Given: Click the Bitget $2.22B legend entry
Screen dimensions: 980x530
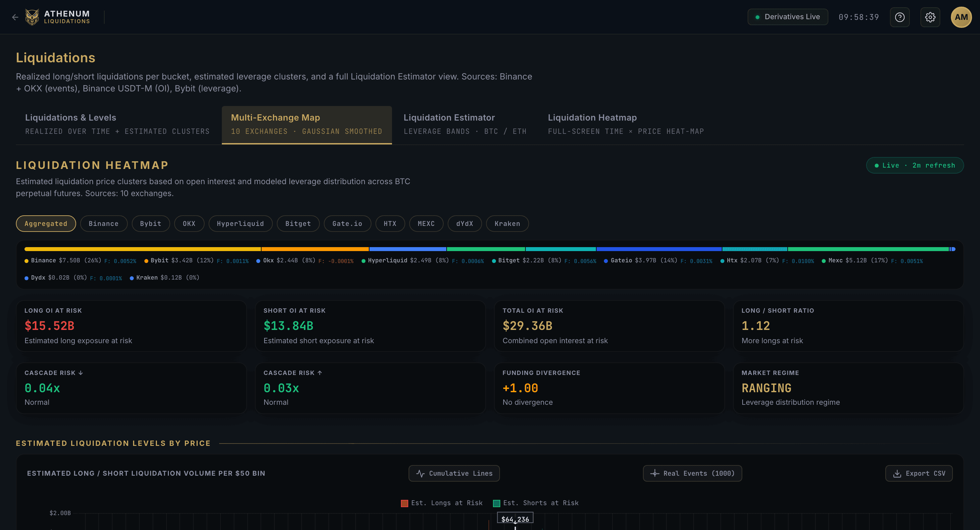Looking at the screenshot, I should pos(544,261).
